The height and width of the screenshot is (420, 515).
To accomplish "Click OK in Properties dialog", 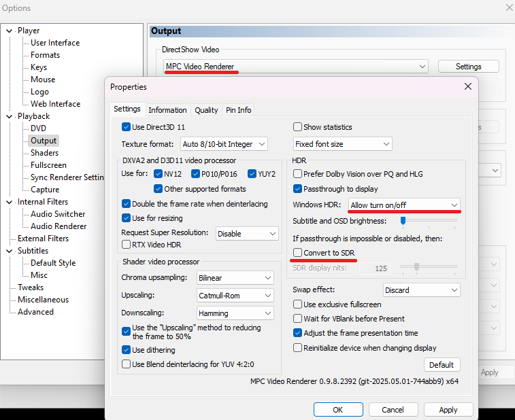I will click(x=338, y=410).
